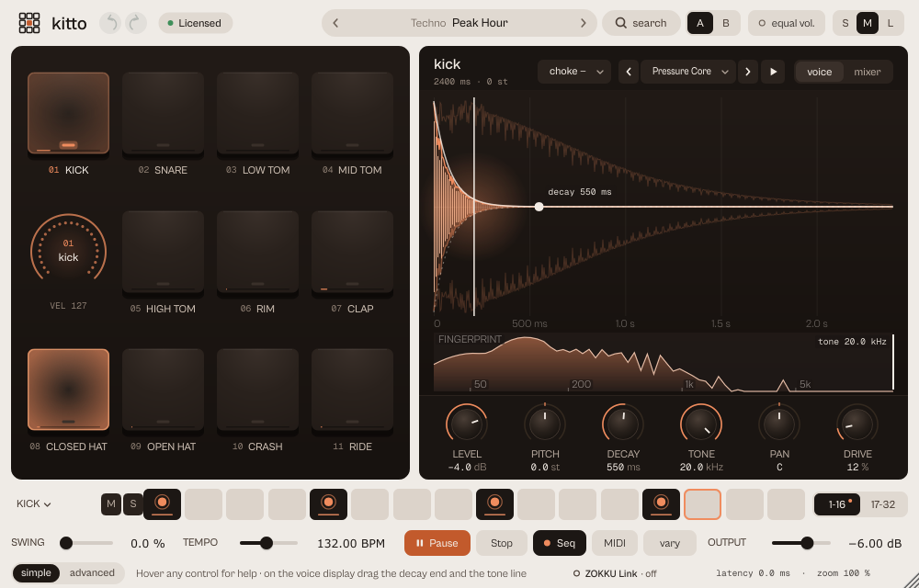Go to the previous preset arrow

335,23
